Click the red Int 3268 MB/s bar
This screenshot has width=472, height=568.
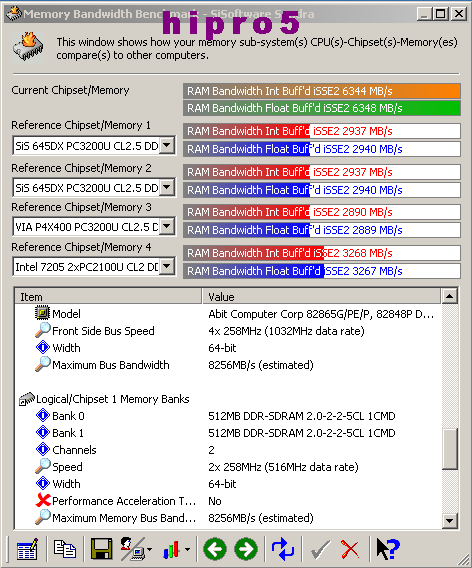tap(322, 253)
